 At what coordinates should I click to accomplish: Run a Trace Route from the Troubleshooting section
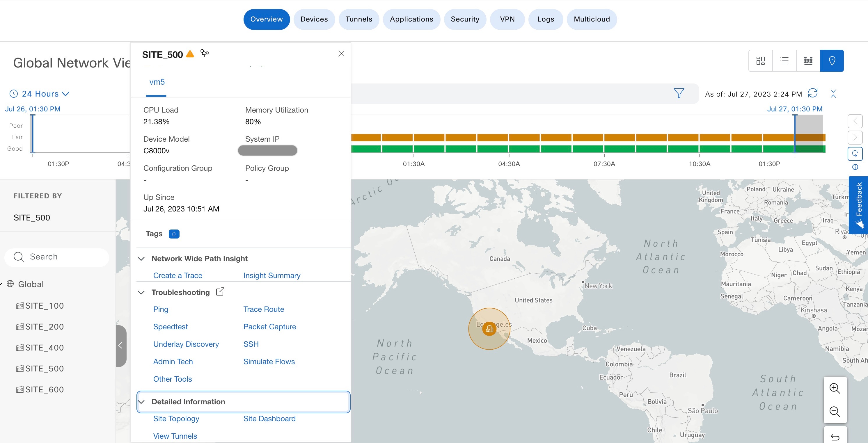coord(264,309)
